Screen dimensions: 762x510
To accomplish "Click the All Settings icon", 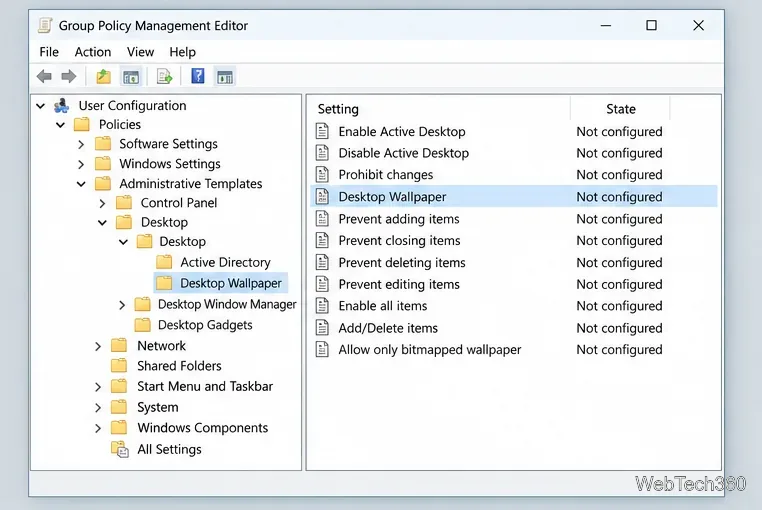I will coord(120,449).
